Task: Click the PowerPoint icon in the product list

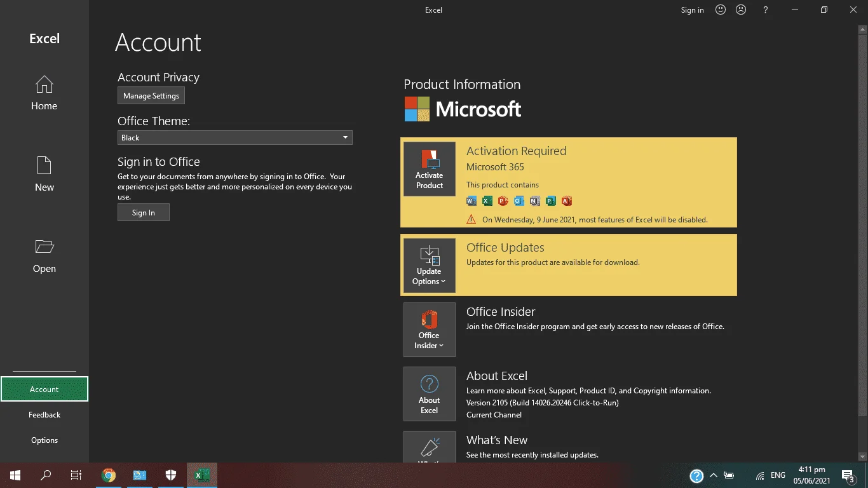Action: [x=503, y=201]
